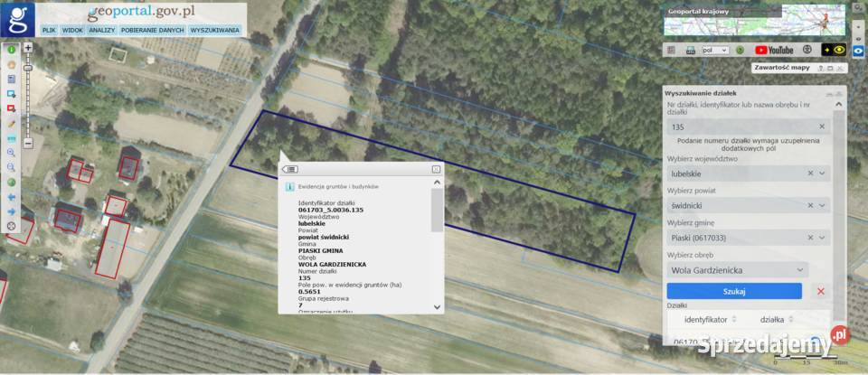Open the YouTube channel icon
The image size is (868, 375).
(x=774, y=51)
